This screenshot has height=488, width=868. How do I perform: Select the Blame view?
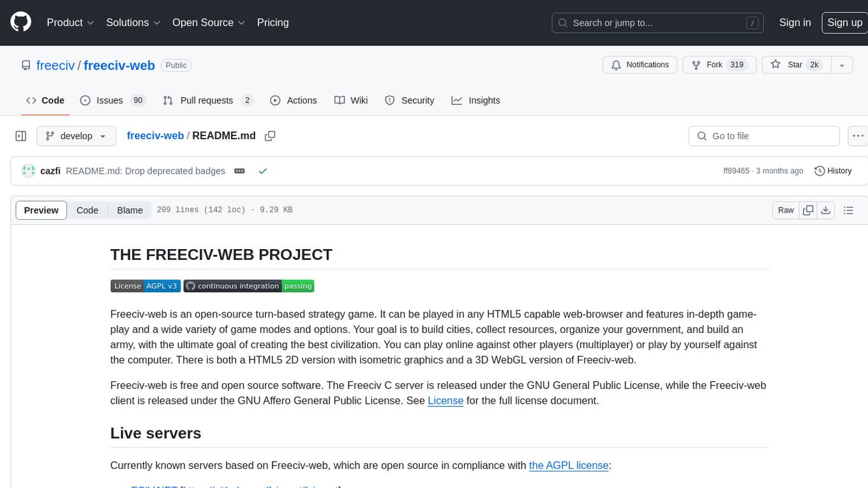[x=130, y=210]
